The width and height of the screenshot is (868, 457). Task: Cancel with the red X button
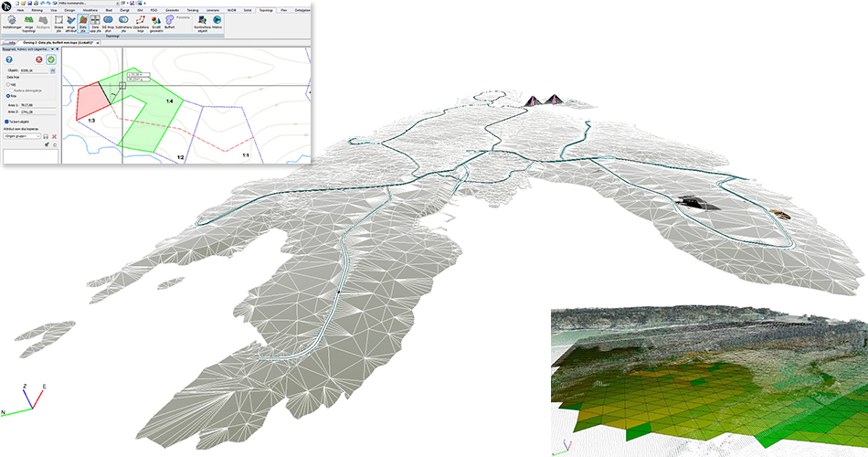[x=39, y=59]
